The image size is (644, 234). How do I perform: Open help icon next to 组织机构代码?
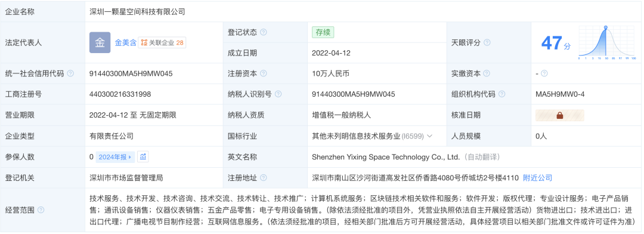coord(502,94)
